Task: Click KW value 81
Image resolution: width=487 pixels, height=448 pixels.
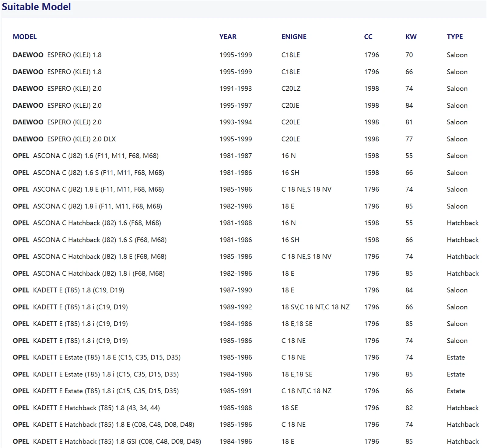Action: (409, 122)
